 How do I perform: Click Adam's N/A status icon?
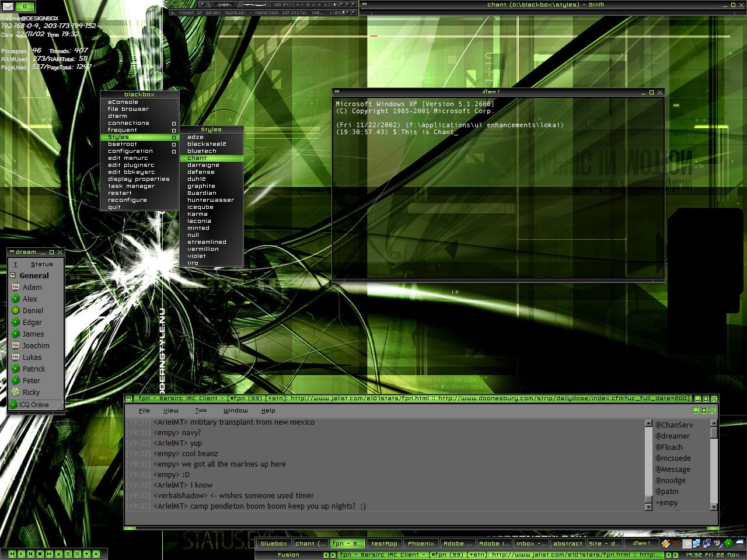tap(16, 287)
